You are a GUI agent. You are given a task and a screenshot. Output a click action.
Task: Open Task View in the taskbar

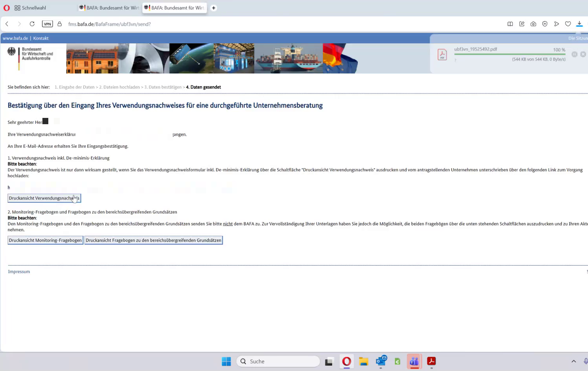click(x=329, y=362)
